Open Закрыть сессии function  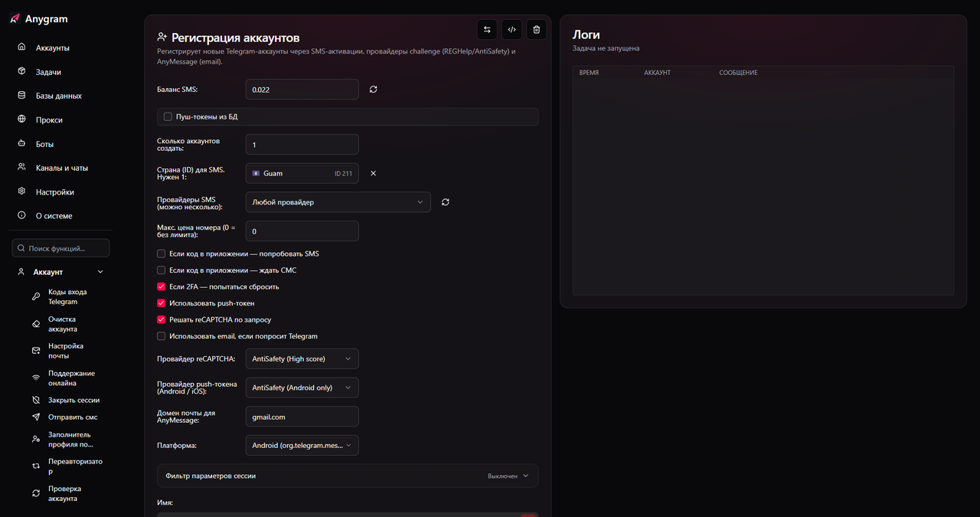coord(73,400)
